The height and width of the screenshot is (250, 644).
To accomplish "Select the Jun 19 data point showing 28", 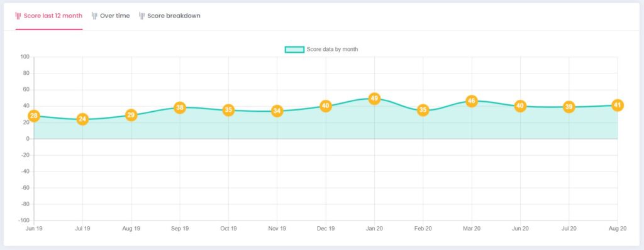I will click(x=34, y=116).
